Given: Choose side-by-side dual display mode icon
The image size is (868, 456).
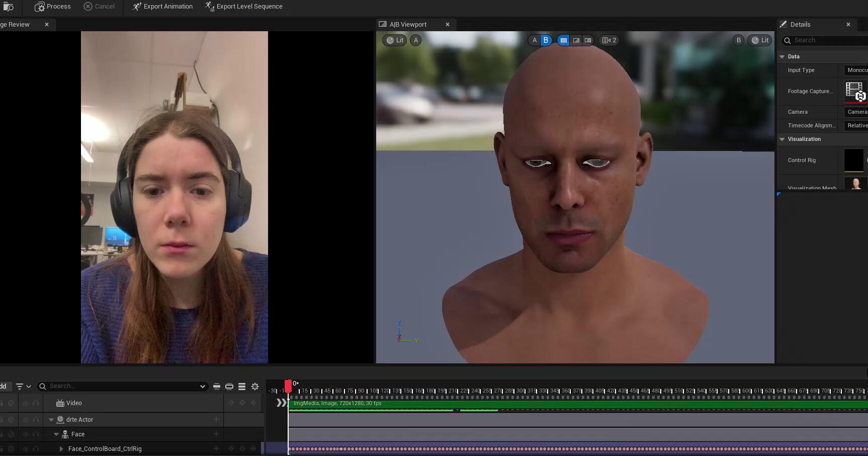Looking at the screenshot, I should click(587, 40).
